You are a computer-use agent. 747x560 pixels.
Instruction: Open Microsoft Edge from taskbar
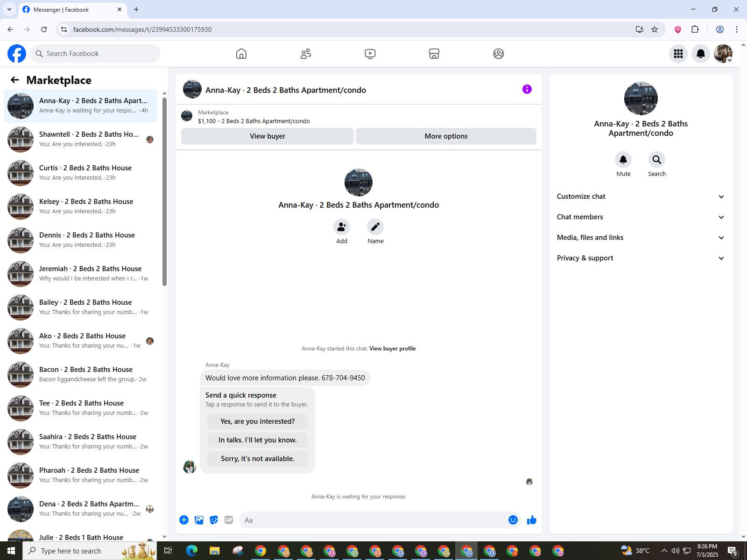(x=192, y=551)
